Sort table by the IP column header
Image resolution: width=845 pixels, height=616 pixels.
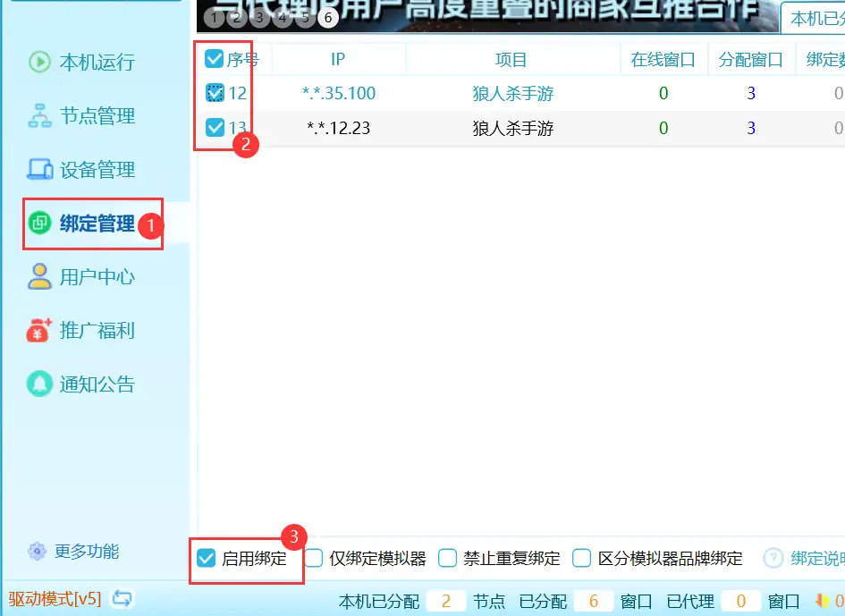pyautogui.click(x=338, y=60)
